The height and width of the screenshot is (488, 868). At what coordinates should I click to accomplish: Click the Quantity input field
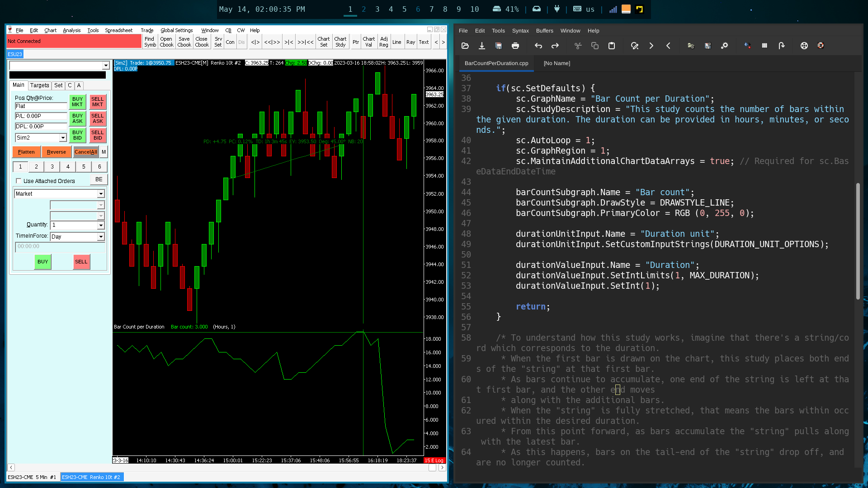[x=74, y=225]
